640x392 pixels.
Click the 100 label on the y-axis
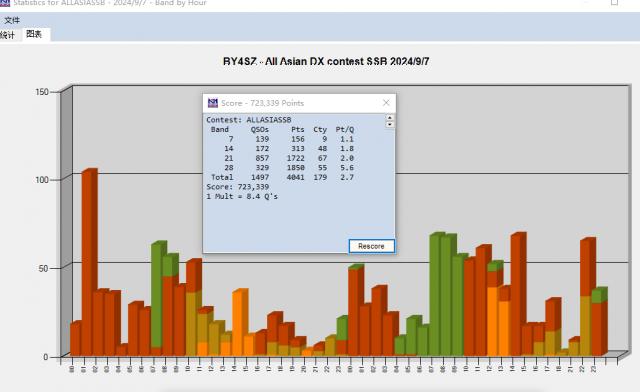(42, 180)
